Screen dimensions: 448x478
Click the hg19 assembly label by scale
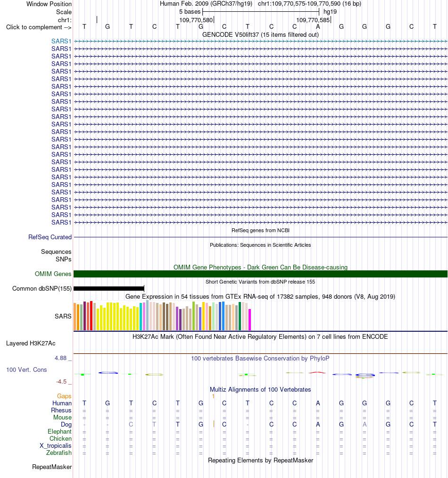pos(330,12)
